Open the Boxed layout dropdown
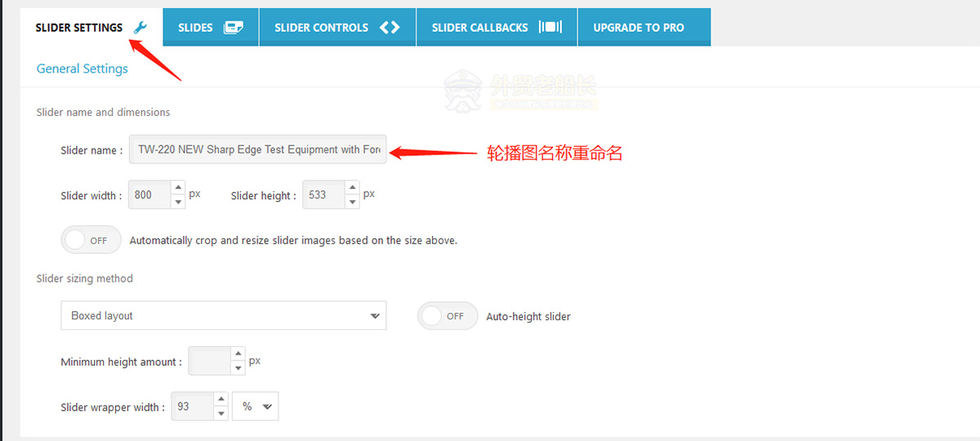Screen dimensions: 980x441 pyautogui.click(x=224, y=315)
